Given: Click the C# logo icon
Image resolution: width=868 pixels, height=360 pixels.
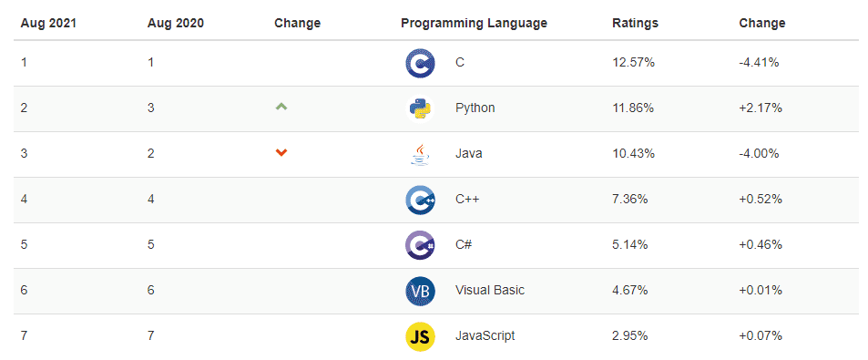Looking at the screenshot, I should (420, 245).
